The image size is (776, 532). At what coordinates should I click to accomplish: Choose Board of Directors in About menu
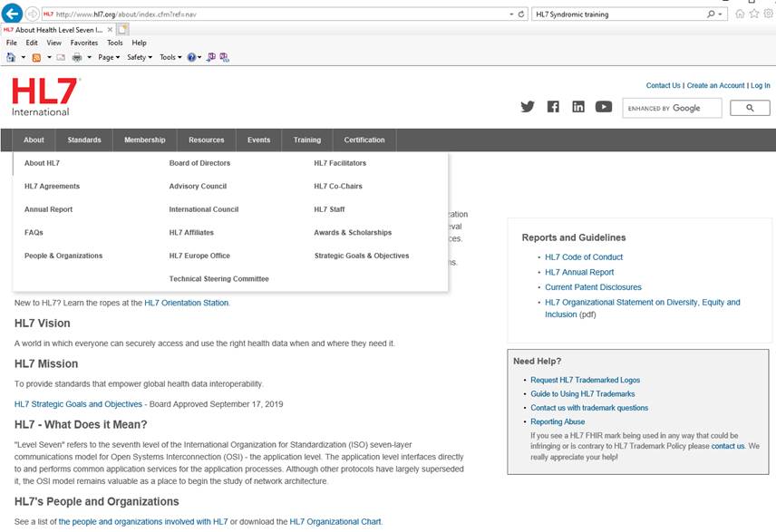point(200,163)
